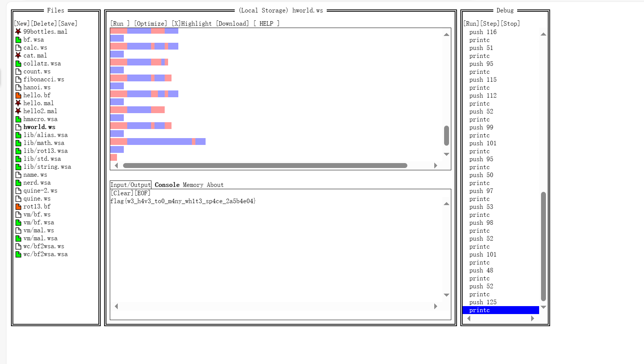Create a New file

[x=22, y=23]
